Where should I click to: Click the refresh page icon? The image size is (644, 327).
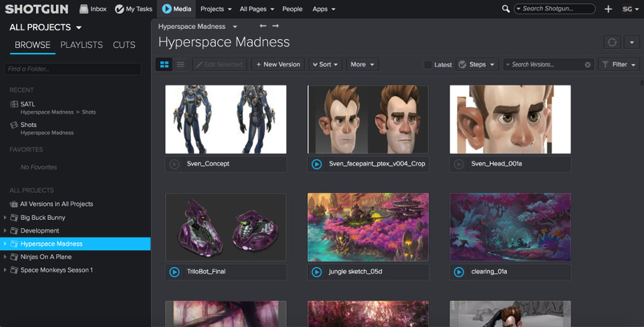tap(612, 42)
